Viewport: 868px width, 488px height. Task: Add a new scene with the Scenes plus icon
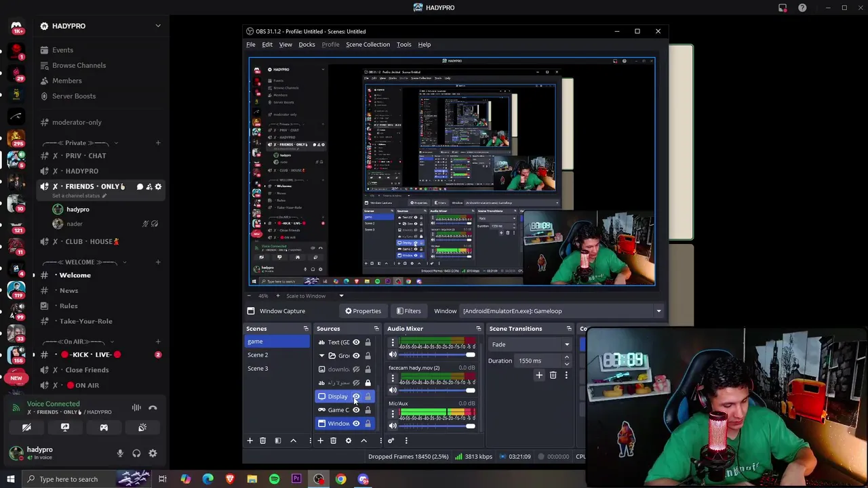click(x=250, y=441)
